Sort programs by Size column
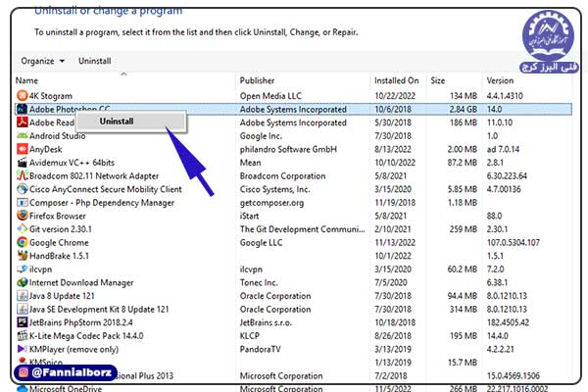Screen dimensions: 588x392 pos(438,80)
